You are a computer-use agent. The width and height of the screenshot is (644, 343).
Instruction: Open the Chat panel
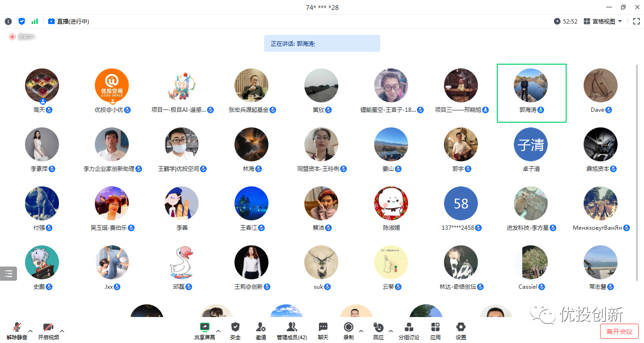323,329
